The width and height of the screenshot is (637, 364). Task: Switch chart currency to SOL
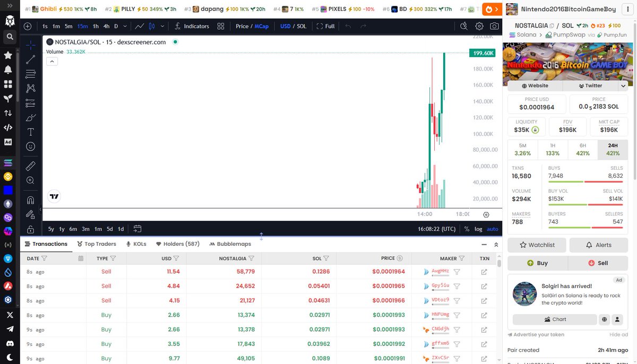[302, 26]
